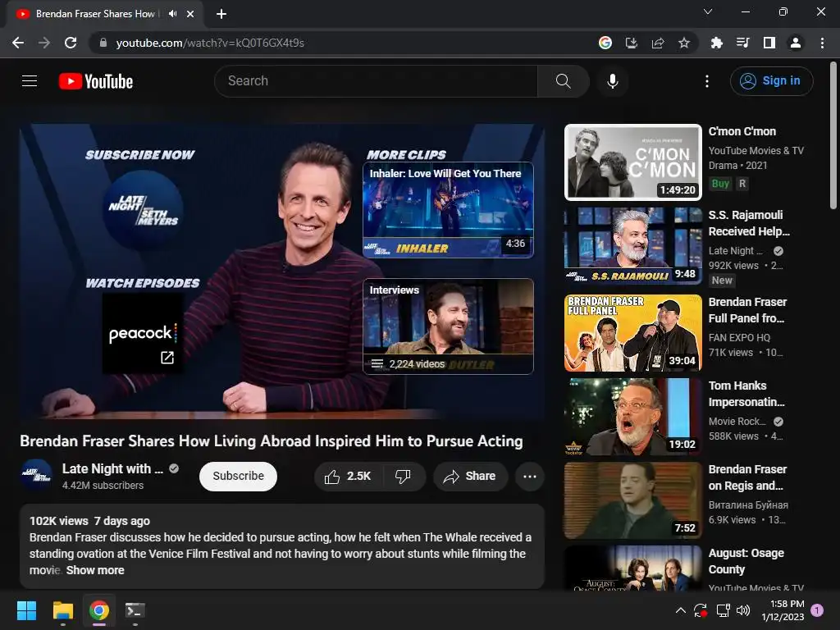This screenshot has height=630, width=840.
Task: Toggle Chrome side panel
Action: tap(769, 43)
